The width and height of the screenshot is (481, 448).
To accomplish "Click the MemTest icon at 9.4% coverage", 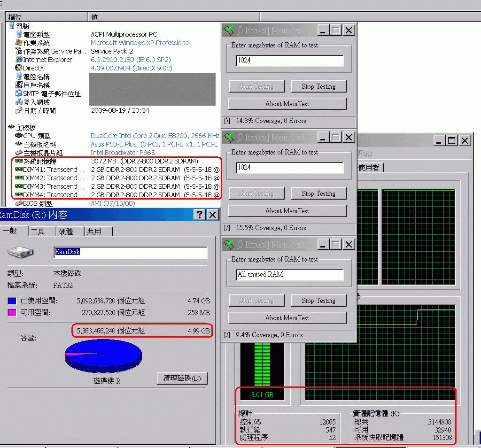I will click(229, 244).
